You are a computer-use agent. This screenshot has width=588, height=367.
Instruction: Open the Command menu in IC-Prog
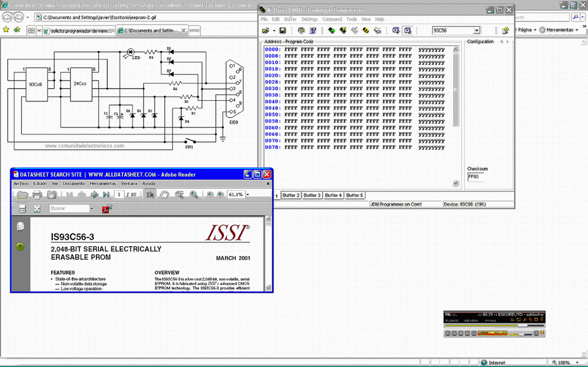[332, 19]
